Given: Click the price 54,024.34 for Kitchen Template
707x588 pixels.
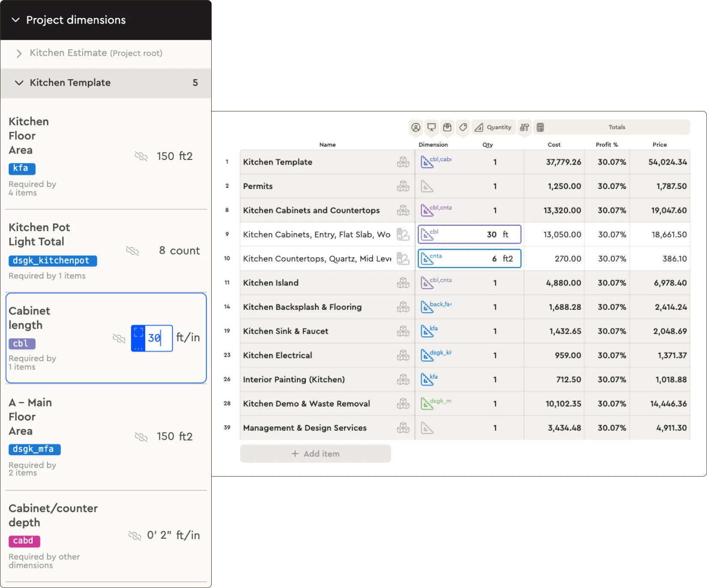Looking at the screenshot, I should tap(668, 162).
